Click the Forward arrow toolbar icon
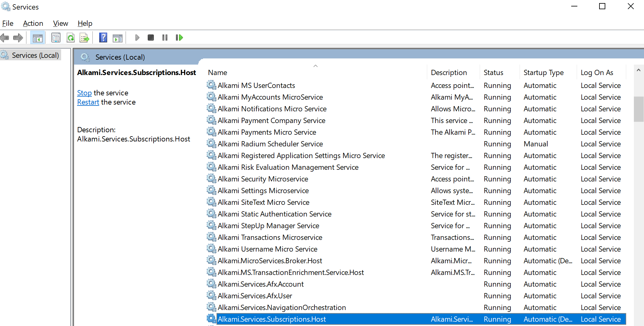This screenshot has width=644, height=326. [18, 38]
